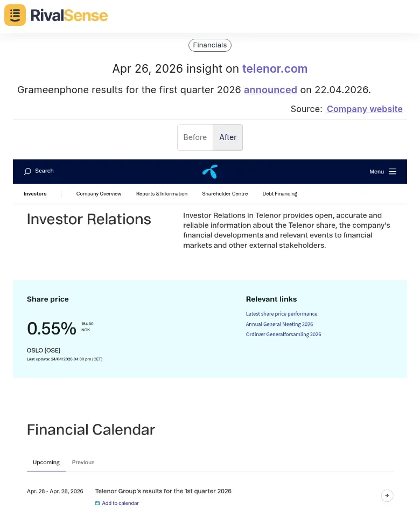Image resolution: width=420 pixels, height=517 pixels.
Task: Click the Financials tag badge
Action: (x=210, y=45)
